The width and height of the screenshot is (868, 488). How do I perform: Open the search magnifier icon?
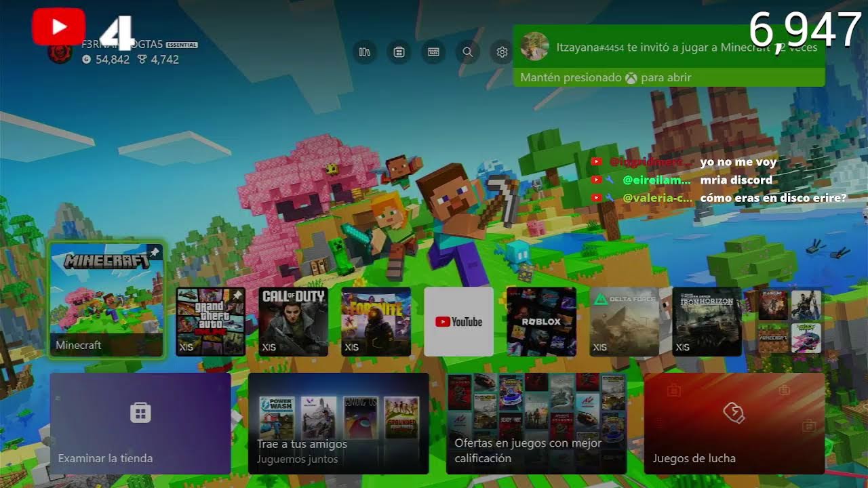click(468, 52)
